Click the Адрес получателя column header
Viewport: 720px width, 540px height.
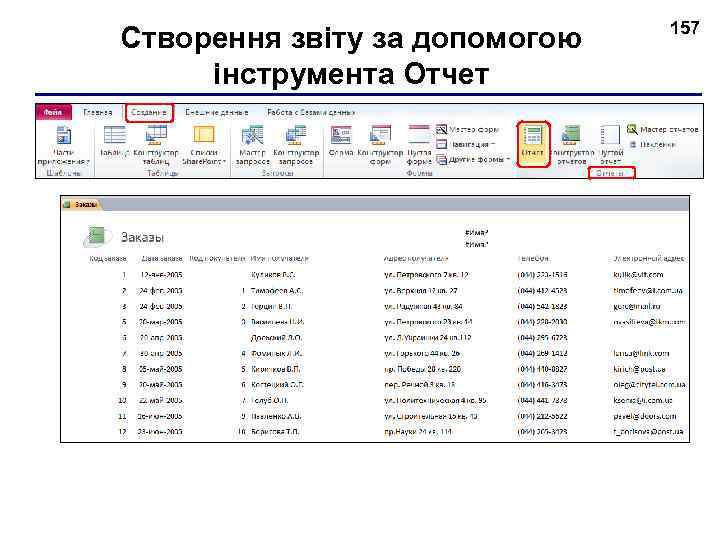(x=416, y=259)
